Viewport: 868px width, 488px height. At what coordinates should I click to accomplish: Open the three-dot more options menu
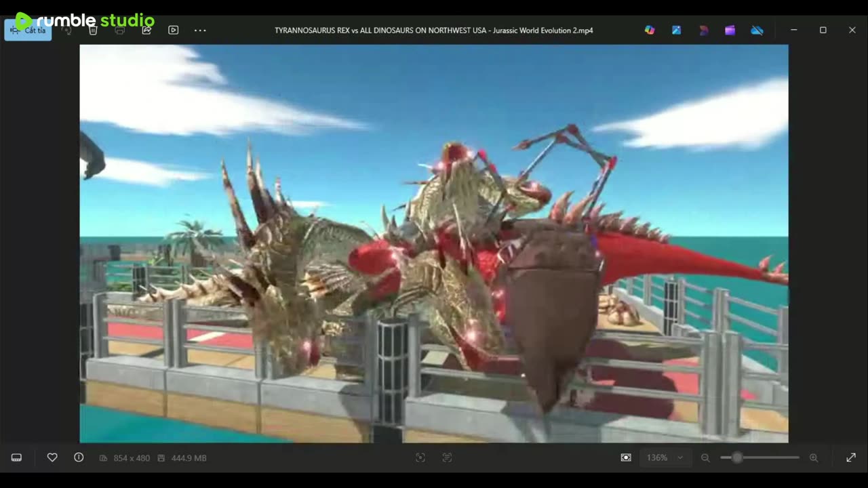pyautogui.click(x=200, y=30)
